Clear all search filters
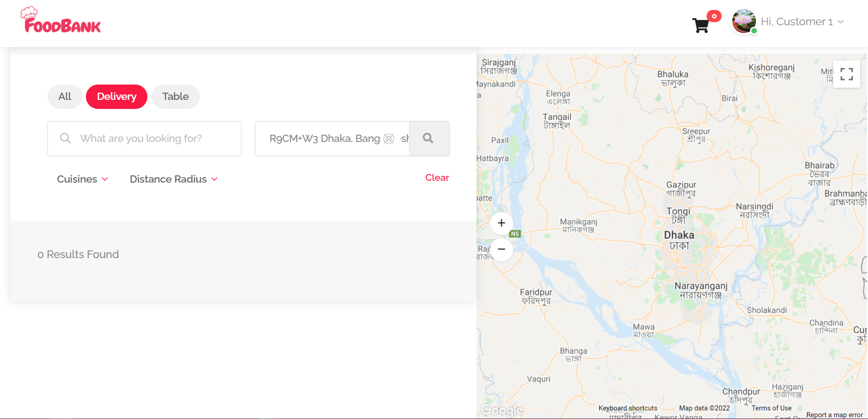This screenshot has width=868, height=419. (437, 178)
